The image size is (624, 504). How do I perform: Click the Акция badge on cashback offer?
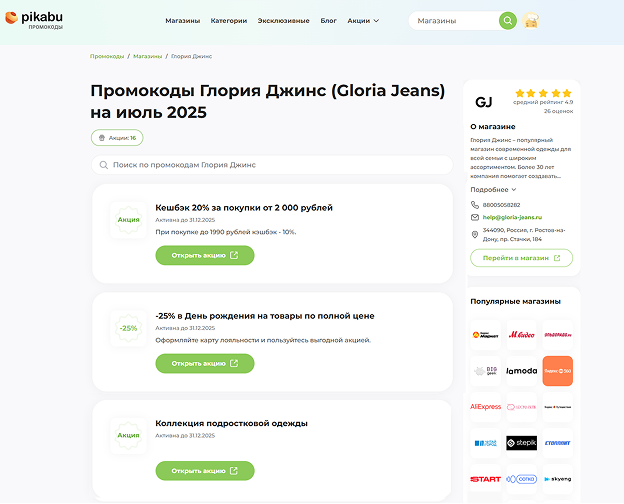[128, 220]
